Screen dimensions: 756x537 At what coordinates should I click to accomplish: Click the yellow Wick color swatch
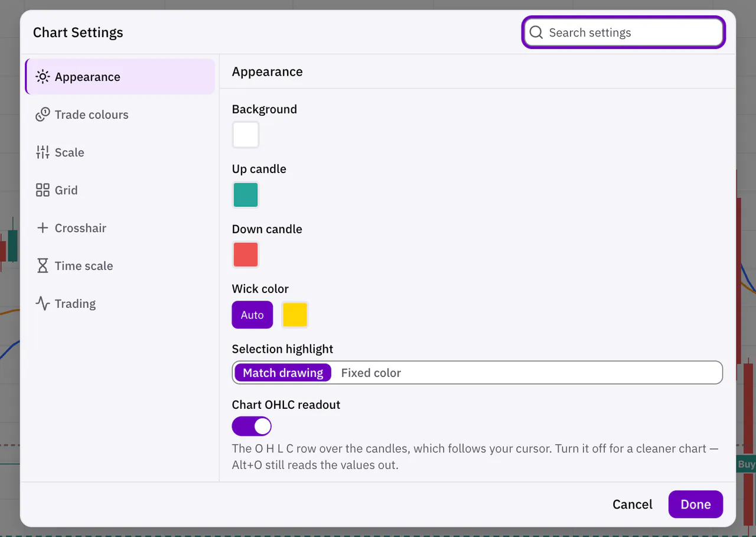pos(295,315)
